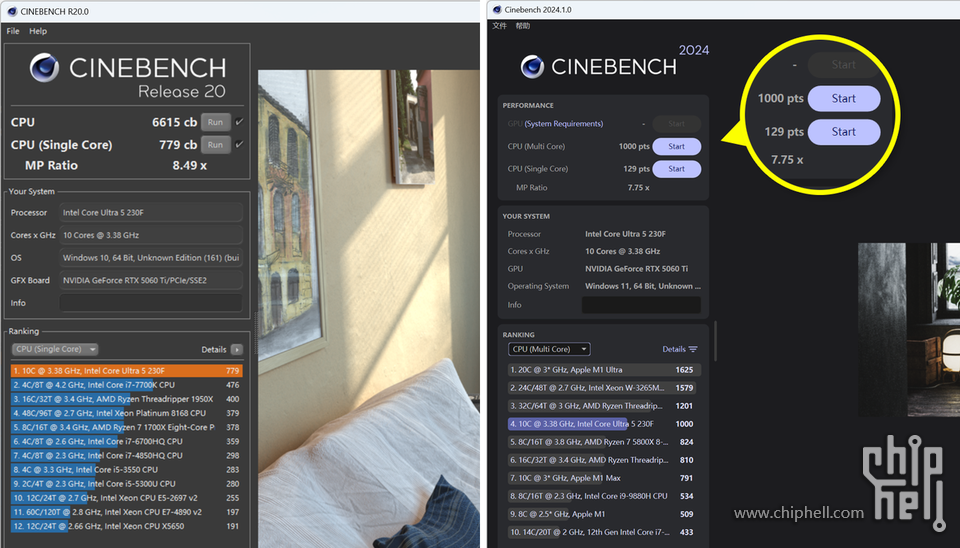This screenshot has height=548, width=960.
Task: Toggle the checkmark next to CPU (Single Core) in R20
Action: tap(239, 145)
